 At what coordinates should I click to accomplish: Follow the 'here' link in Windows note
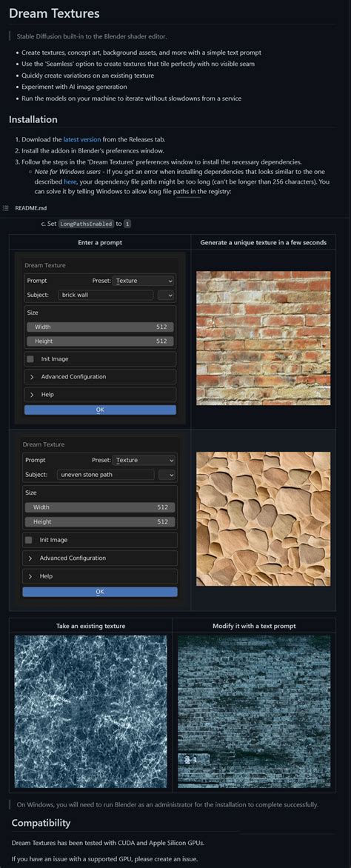pyautogui.click(x=70, y=181)
